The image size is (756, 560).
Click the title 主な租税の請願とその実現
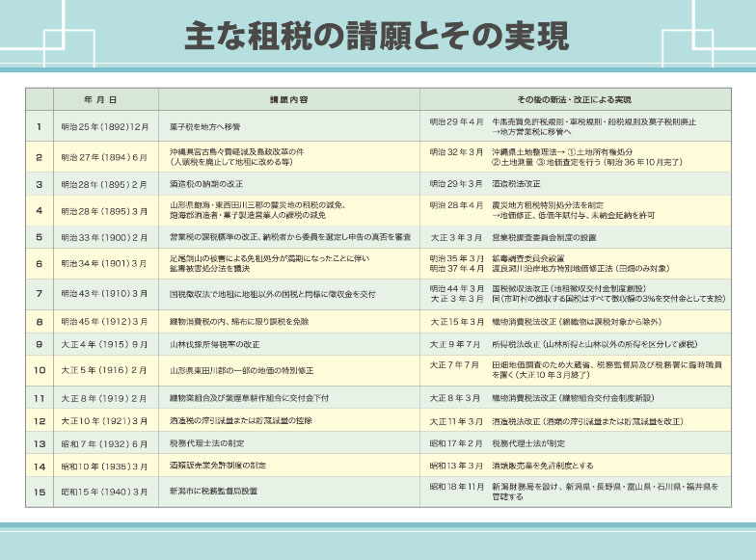tap(377, 38)
